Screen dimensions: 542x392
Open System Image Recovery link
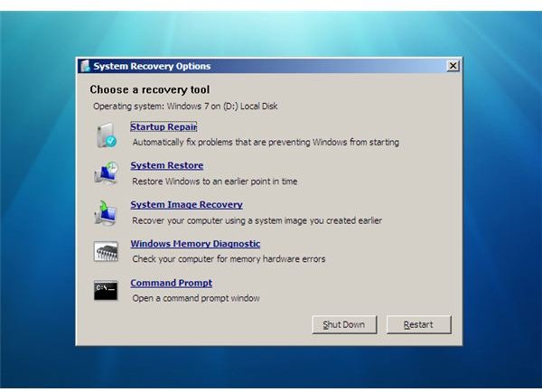[186, 205]
